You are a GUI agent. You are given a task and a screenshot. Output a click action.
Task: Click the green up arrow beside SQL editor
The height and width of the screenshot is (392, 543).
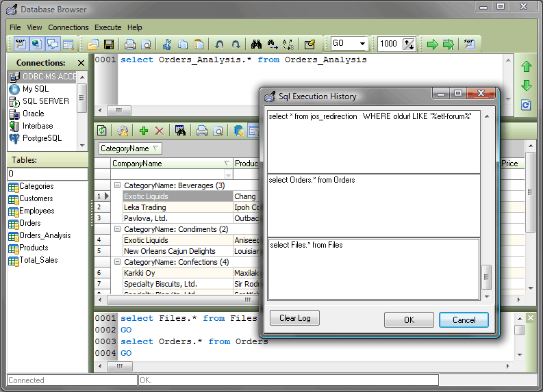click(x=526, y=67)
